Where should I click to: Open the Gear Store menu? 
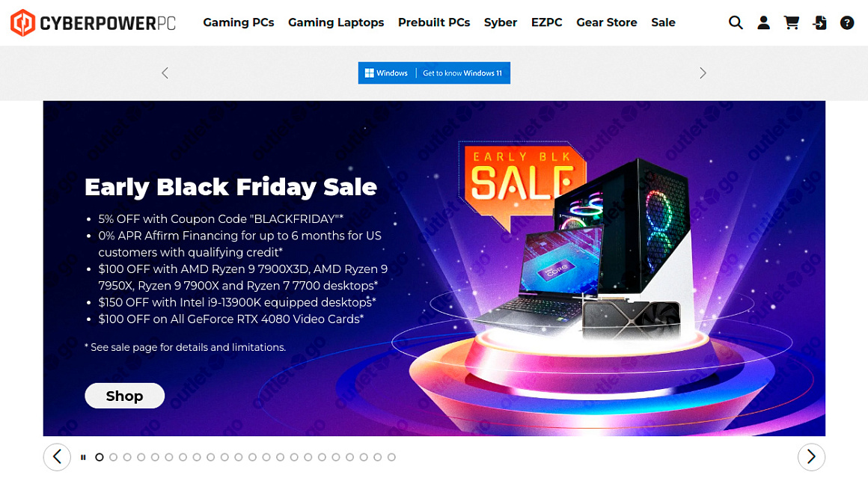607,22
